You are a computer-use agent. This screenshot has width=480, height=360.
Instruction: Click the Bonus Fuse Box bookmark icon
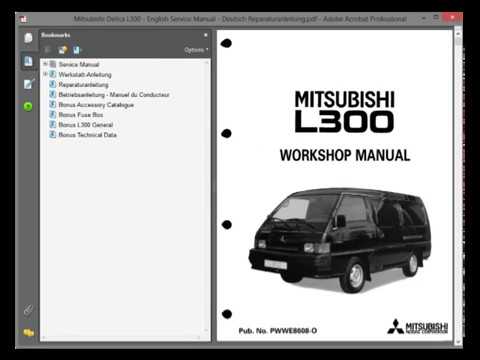point(53,114)
